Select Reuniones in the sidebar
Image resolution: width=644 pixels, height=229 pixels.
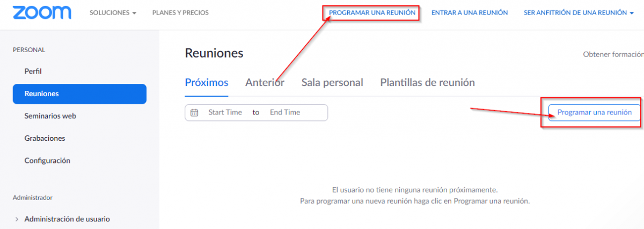(x=79, y=94)
